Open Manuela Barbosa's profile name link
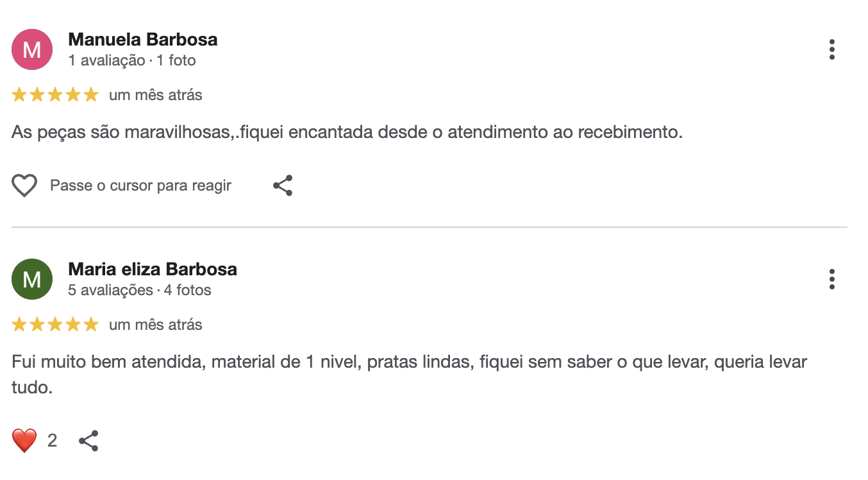This screenshot has height=480, width=868. coord(142,40)
